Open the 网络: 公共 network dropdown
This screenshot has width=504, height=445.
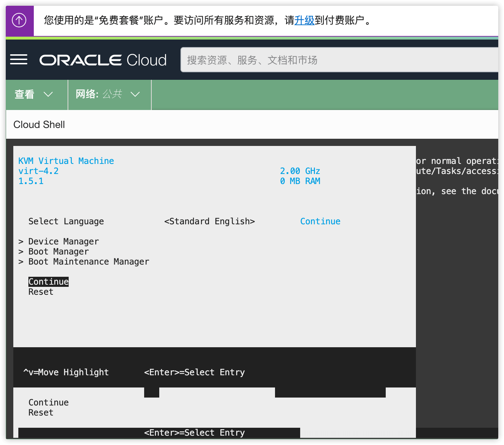(108, 95)
